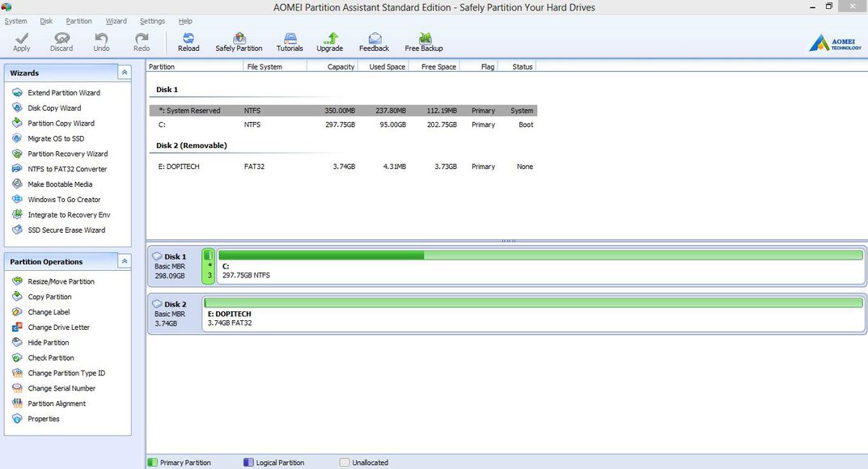The image size is (868, 469).
Task: Collapse the Wizards panel
Action: pyautogui.click(x=125, y=73)
